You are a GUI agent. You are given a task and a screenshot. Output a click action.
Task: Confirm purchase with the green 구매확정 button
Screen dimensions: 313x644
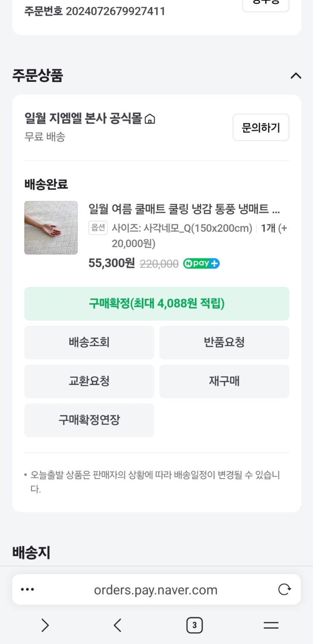coord(157,304)
